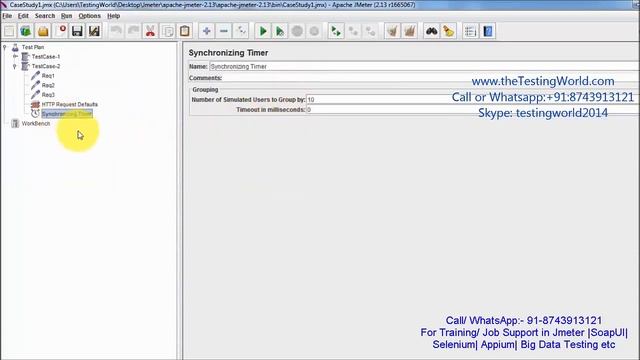Expand the TestCase-1 tree node
Screen dimensions: 640x360
pyautogui.click(x=15, y=57)
